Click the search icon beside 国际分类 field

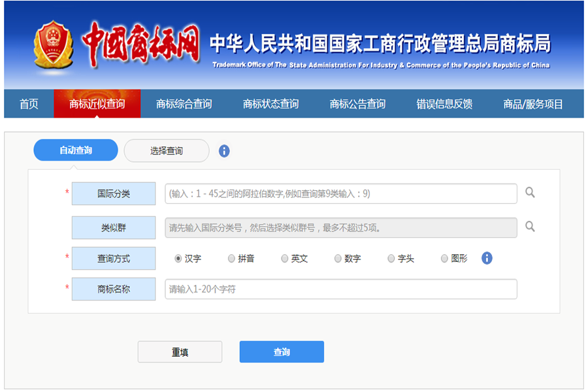pos(530,193)
